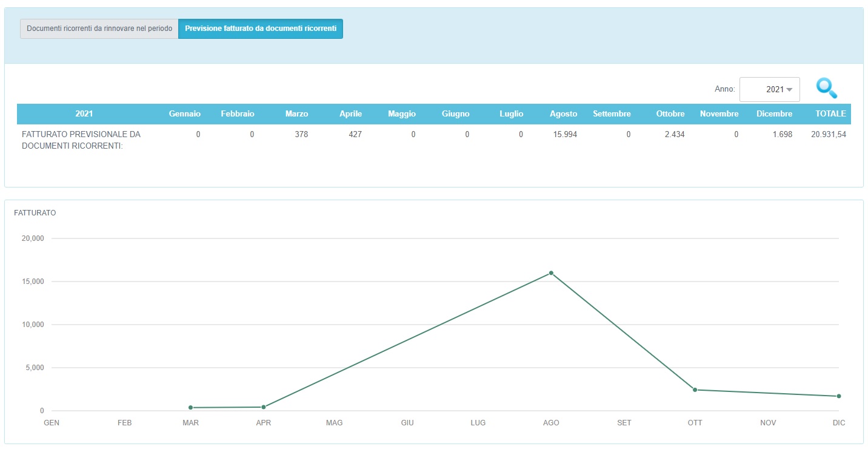Screen dimensions: 868x449
Task: Click the December data point on chart
Action: (x=839, y=396)
